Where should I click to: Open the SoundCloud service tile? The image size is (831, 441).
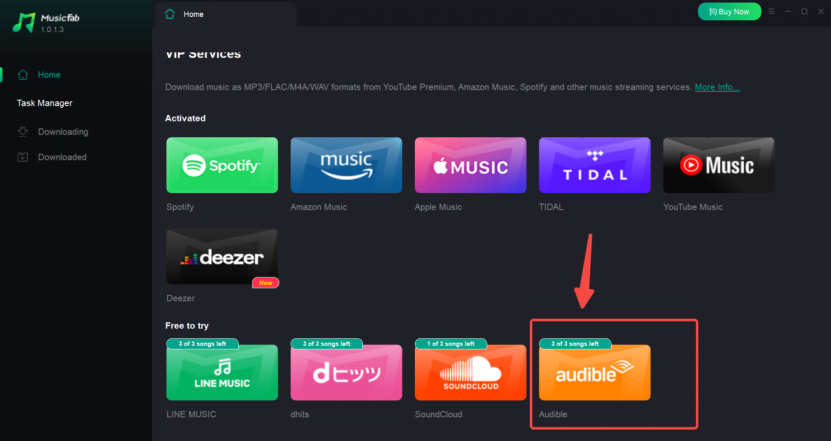(x=470, y=373)
